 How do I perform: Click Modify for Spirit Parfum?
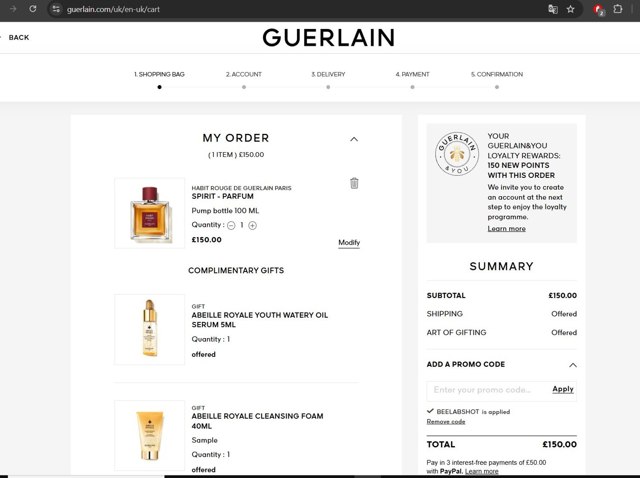point(349,242)
